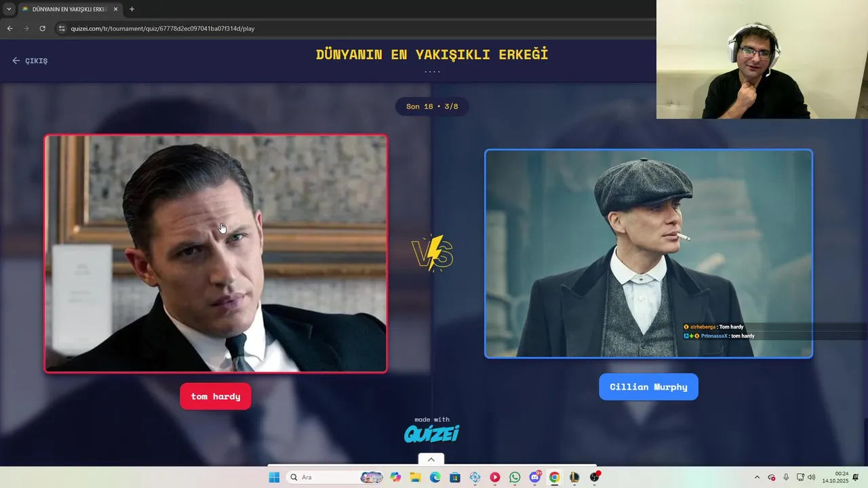Open clock and date 00:24 14.10.2025
The width and height of the screenshot is (868, 488).
click(x=835, y=477)
